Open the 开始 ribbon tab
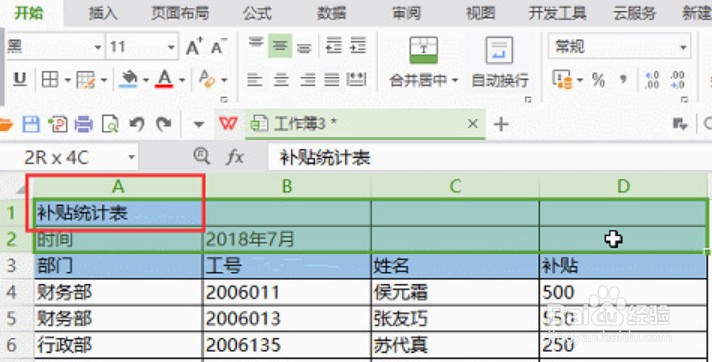712x362 pixels. point(29,14)
